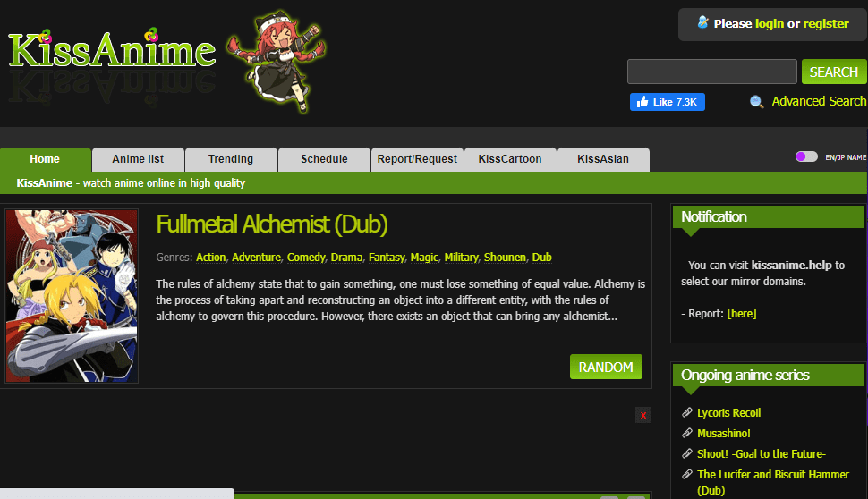This screenshot has height=499, width=868.
Task: Click the chibi maid mascot image
Action: point(278,60)
